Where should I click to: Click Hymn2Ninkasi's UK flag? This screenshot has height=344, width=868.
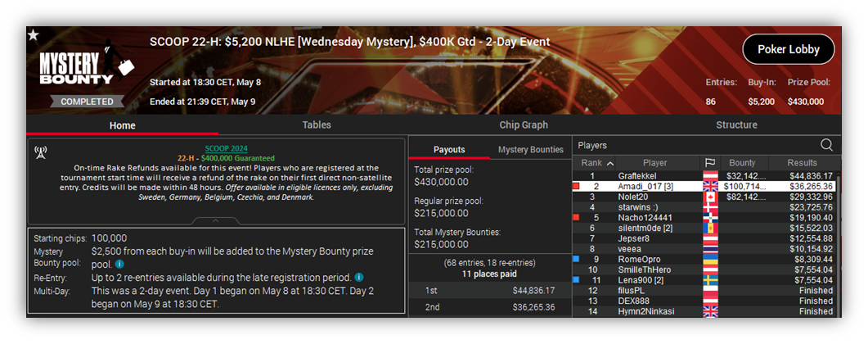pyautogui.click(x=709, y=311)
